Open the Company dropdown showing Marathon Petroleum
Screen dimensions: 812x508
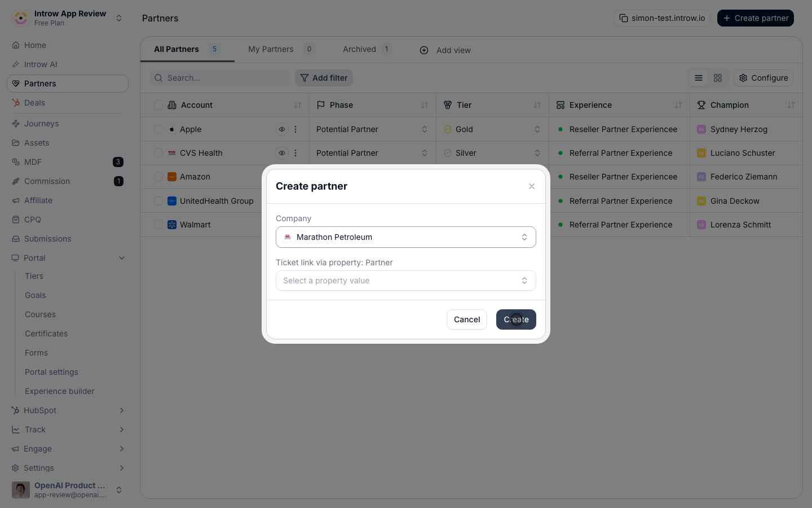(406, 237)
